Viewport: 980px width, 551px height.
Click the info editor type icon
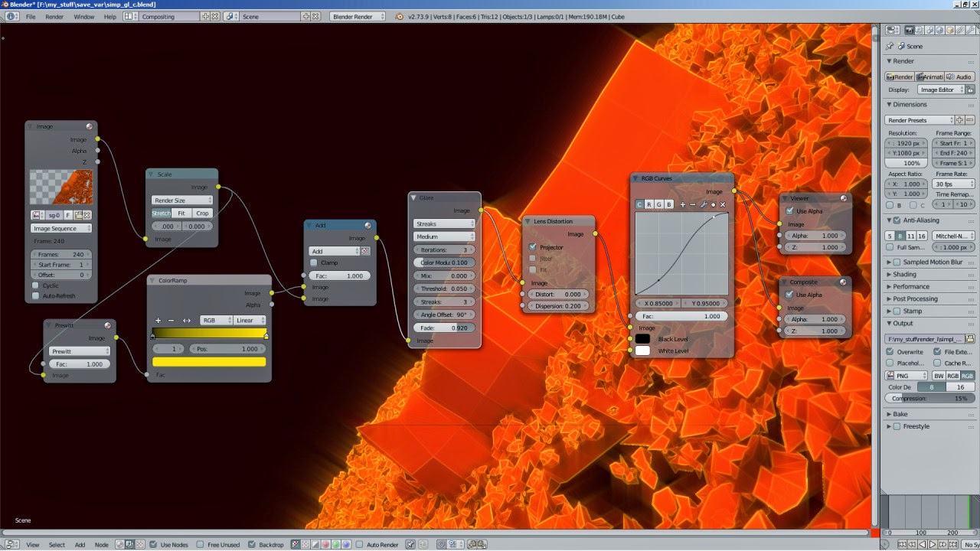pos(12,16)
